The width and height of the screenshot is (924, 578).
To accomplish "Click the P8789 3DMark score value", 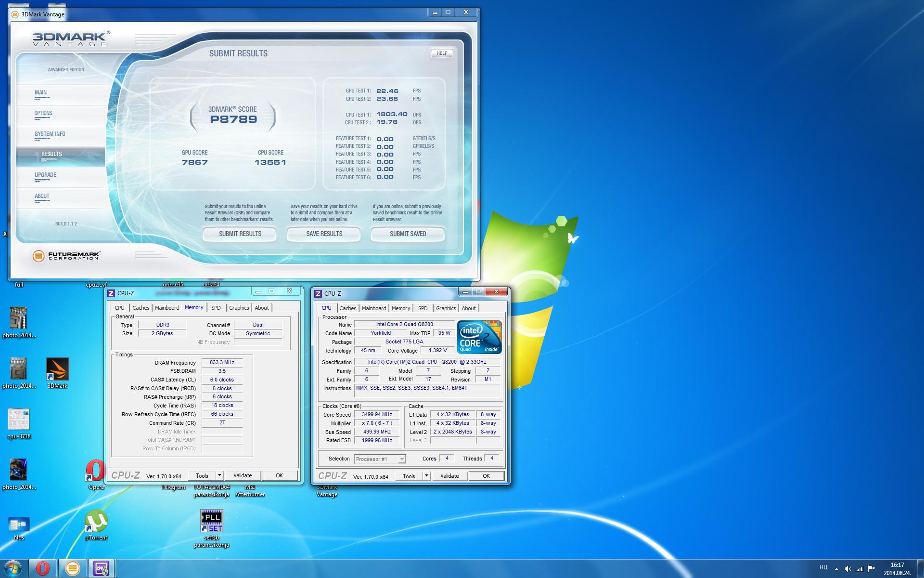I will click(233, 119).
